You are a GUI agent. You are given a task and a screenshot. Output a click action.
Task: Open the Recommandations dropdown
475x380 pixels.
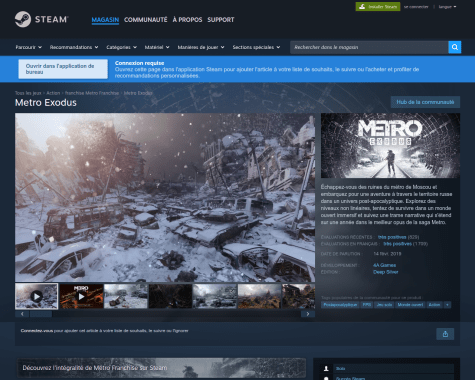[74, 47]
